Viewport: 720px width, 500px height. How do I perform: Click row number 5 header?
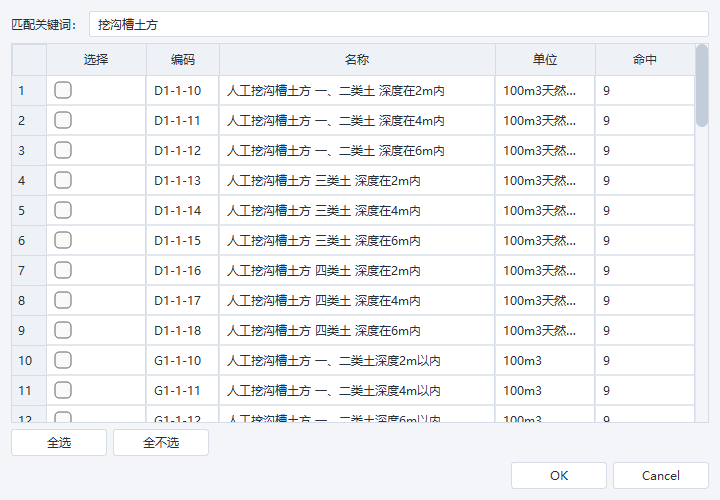29,210
